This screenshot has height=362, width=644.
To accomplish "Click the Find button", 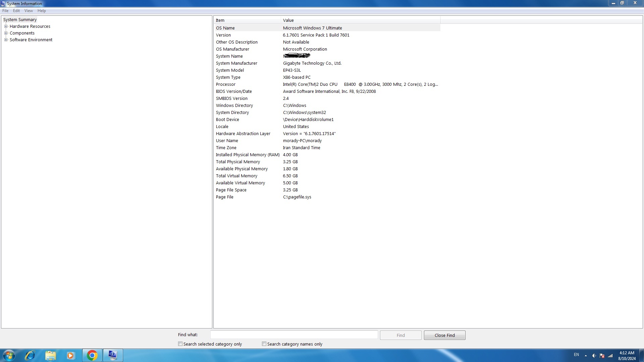I will pyautogui.click(x=400, y=335).
